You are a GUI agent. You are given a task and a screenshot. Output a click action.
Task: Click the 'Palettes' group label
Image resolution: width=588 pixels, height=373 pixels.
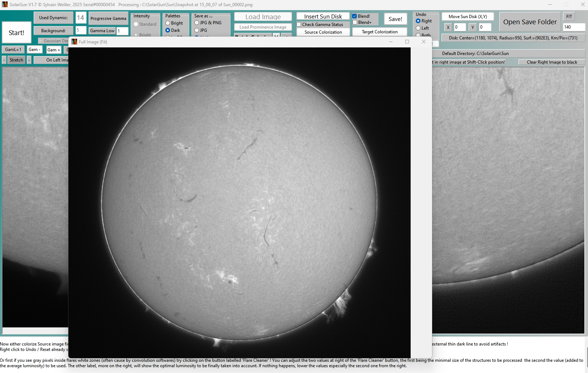coord(173,16)
